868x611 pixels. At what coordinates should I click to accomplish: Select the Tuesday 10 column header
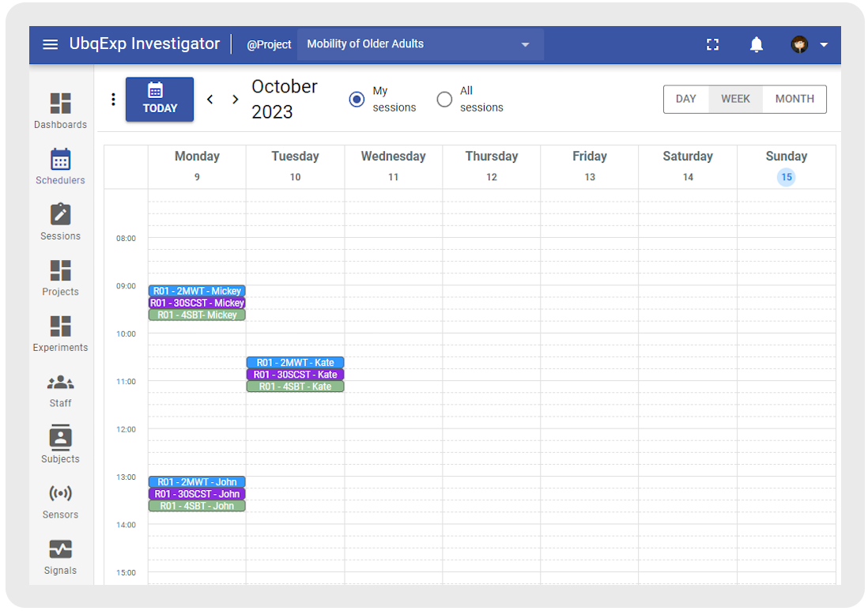coord(295,166)
